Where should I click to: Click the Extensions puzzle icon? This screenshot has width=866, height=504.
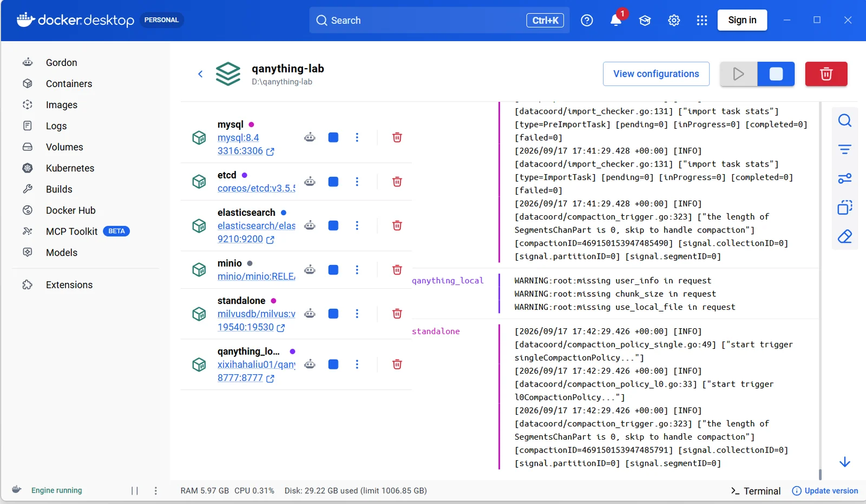[x=28, y=285]
